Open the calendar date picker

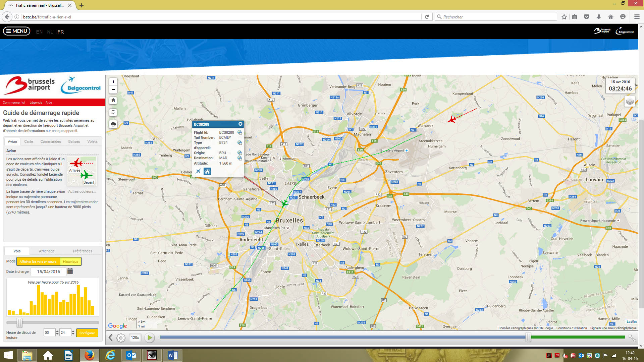click(x=70, y=271)
